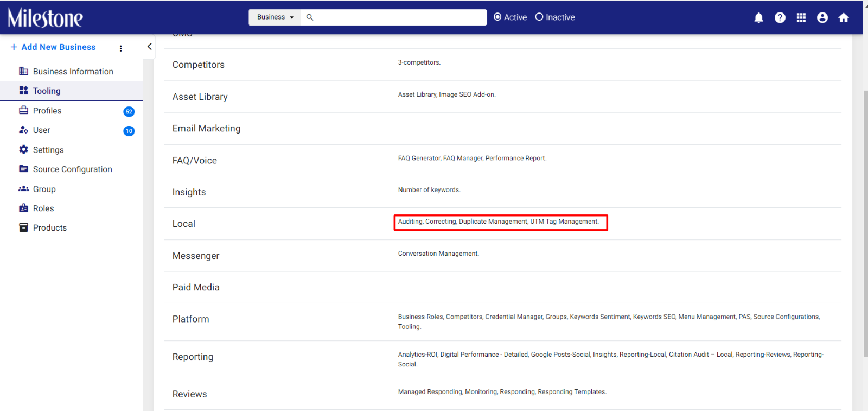Click the Reviews row title
The width and height of the screenshot is (868, 411).
coord(190,394)
